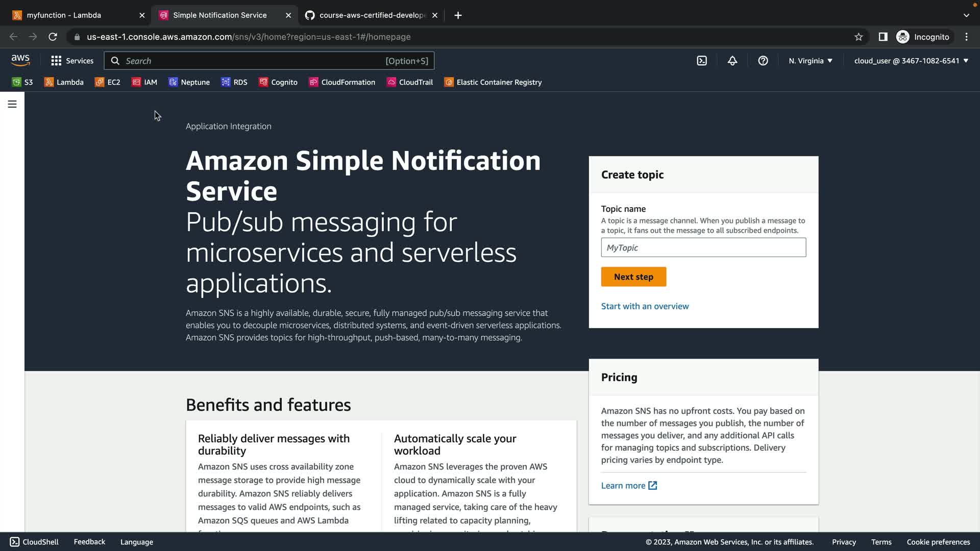Focus the Topic name input field
The width and height of the screenshot is (980, 551).
pos(703,247)
